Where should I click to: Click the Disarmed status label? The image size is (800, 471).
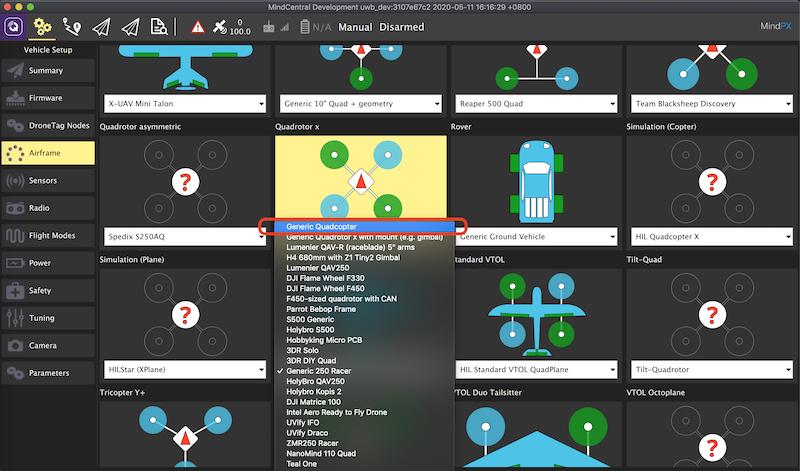pyautogui.click(x=402, y=27)
